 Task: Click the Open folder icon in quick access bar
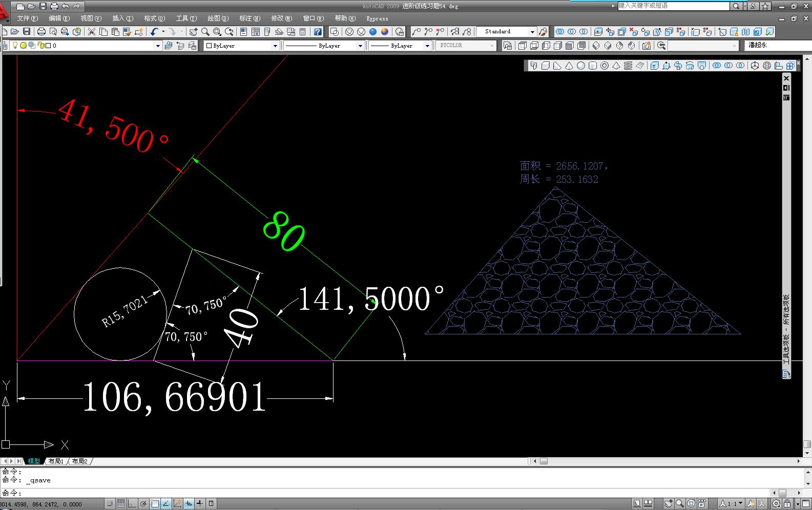point(32,6)
